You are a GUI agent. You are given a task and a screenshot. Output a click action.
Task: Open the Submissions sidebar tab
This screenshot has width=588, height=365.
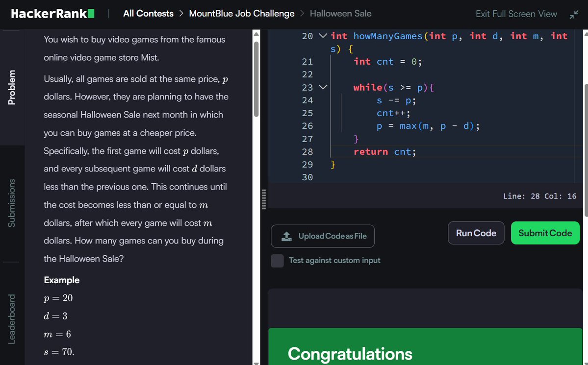(x=12, y=203)
